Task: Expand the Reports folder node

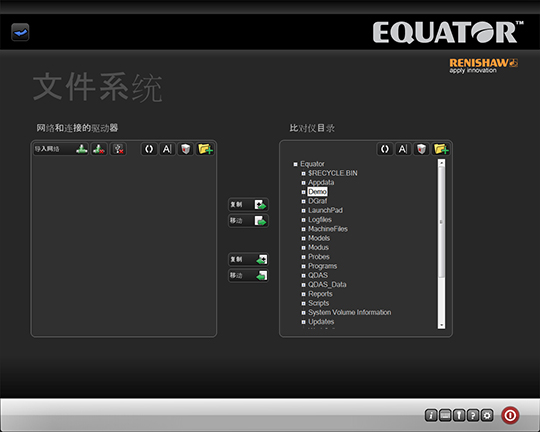Action: [303, 294]
